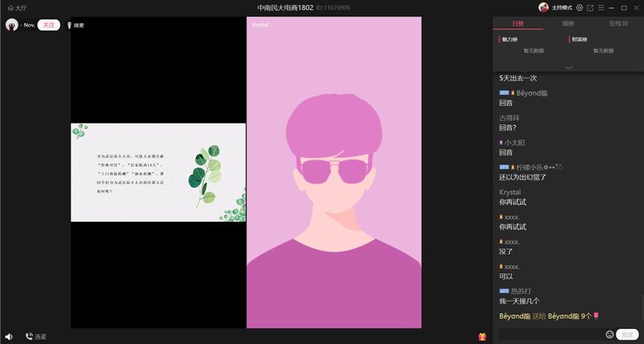Toggle 关注 to follow the host

pyautogui.click(x=48, y=25)
